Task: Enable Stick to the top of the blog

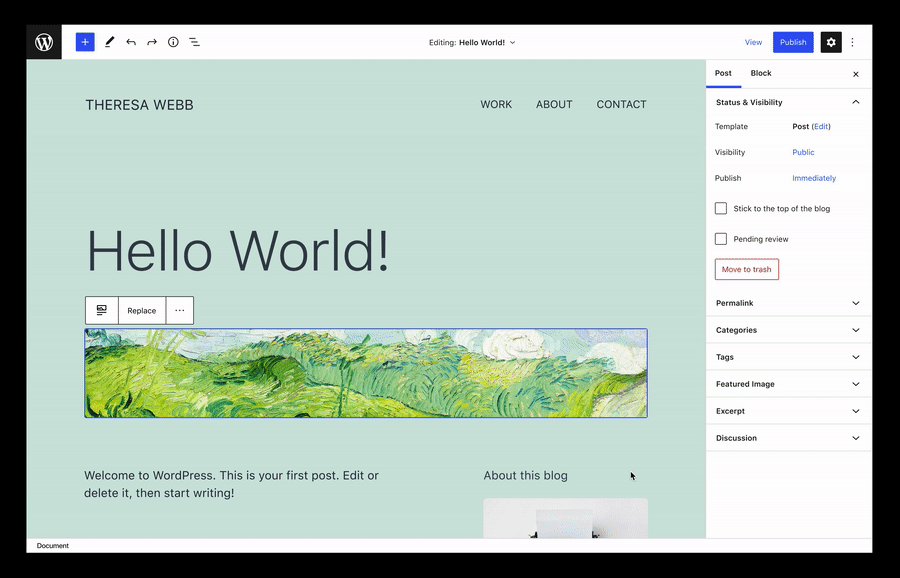Action: coord(721,208)
